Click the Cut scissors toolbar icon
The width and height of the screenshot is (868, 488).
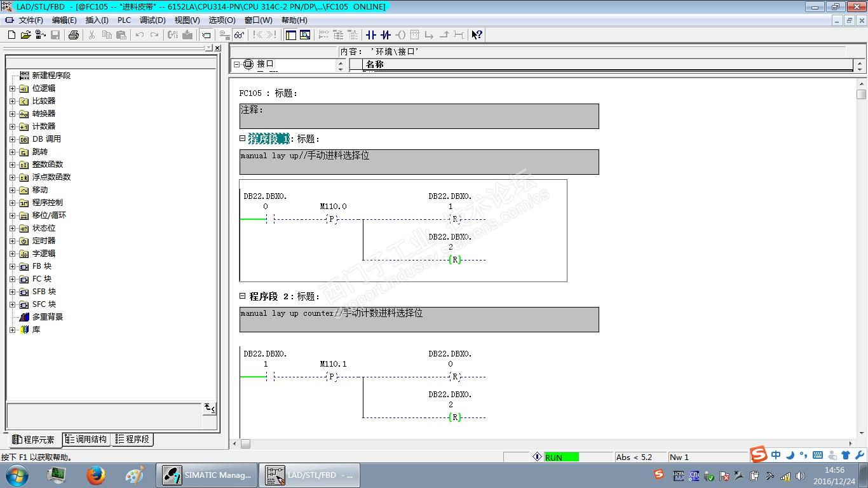coord(92,35)
